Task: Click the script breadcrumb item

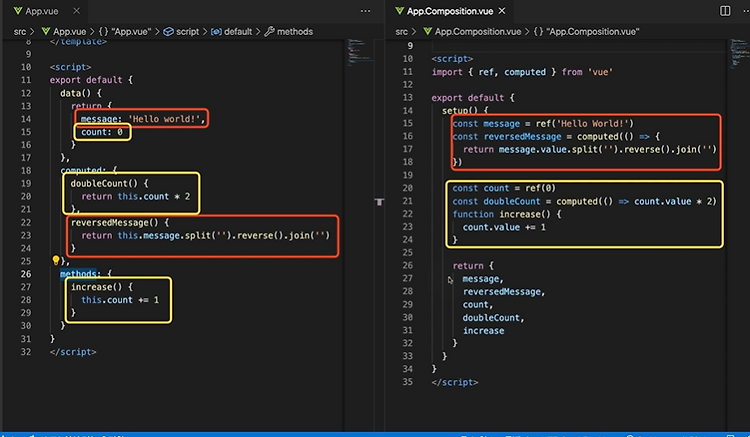Action: (188, 32)
